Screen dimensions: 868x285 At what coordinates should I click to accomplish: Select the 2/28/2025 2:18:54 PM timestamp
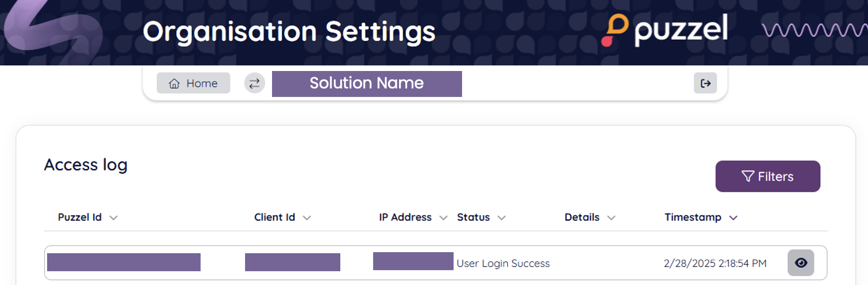point(715,263)
